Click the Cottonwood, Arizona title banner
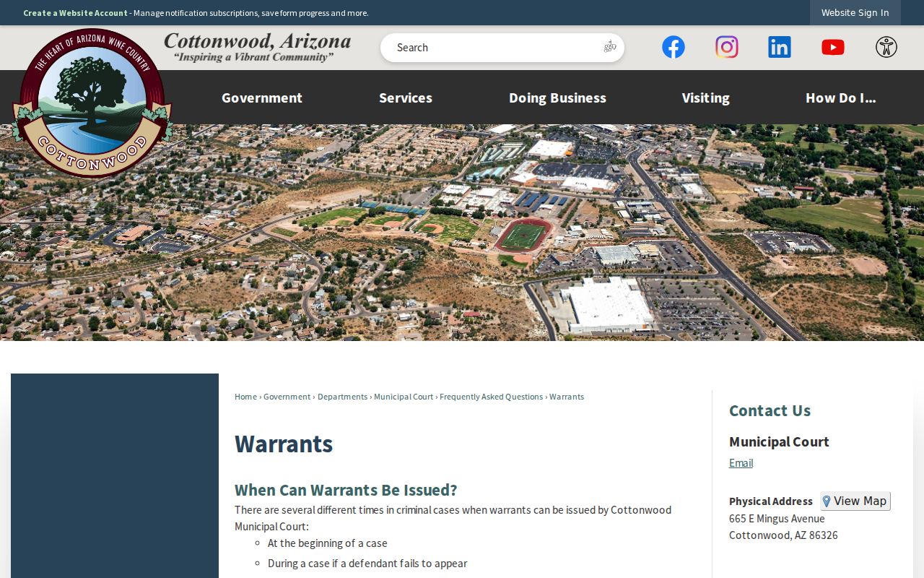This screenshot has width=924, height=578. pyautogui.click(x=257, y=47)
